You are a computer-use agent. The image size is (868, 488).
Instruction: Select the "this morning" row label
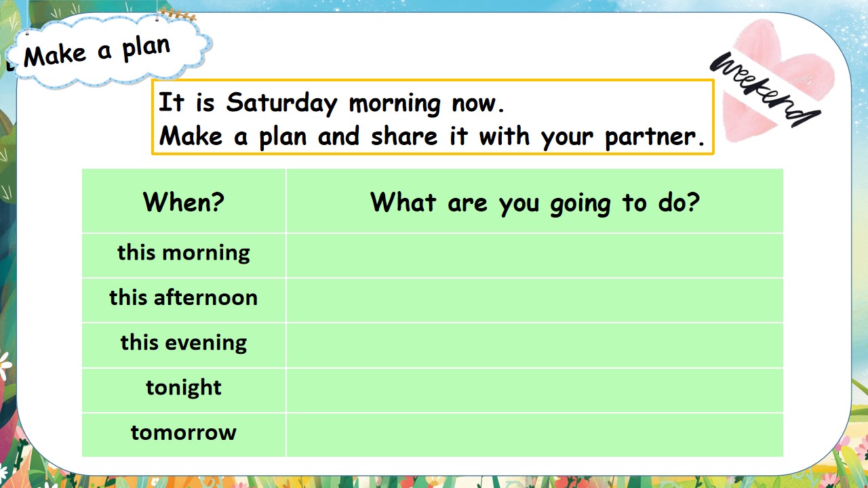pyautogui.click(x=184, y=253)
